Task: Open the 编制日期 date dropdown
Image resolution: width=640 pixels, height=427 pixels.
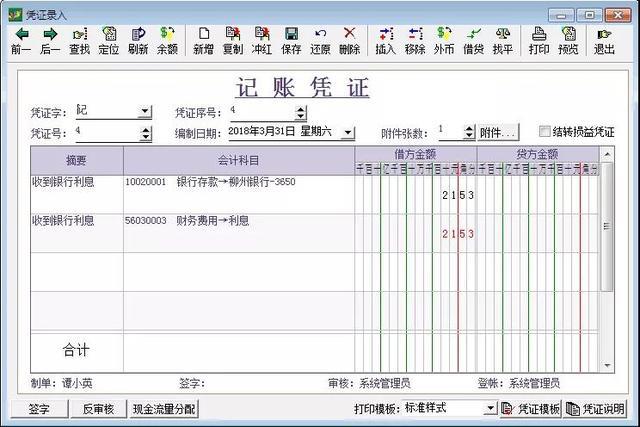Action: [x=348, y=132]
